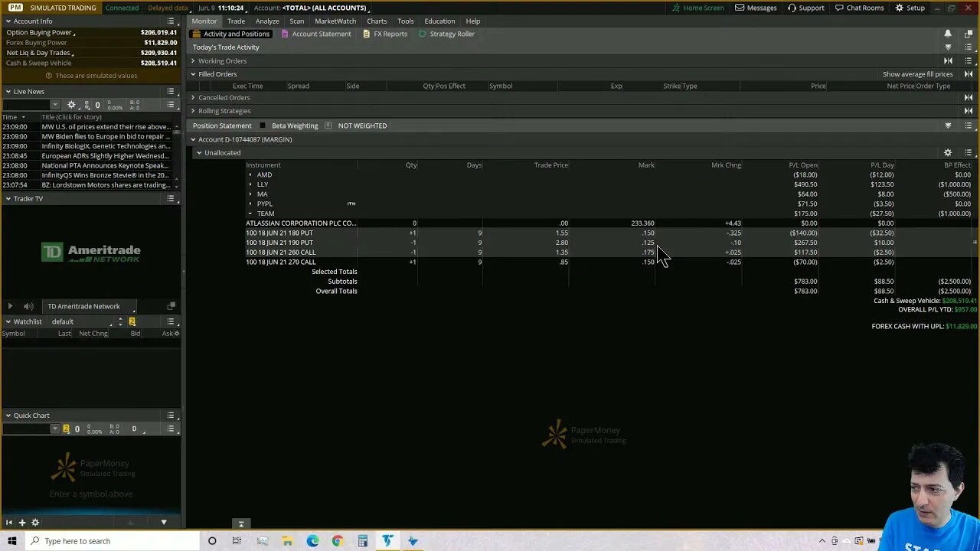Mute the Trader TV speaker
This screenshot has height=551, width=980.
pyautogui.click(x=28, y=306)
